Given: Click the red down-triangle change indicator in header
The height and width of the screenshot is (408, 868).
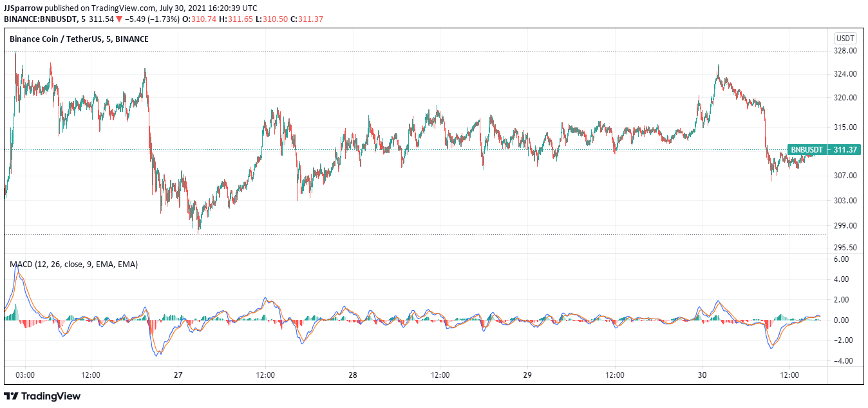Looking at the screenshot, I should (118, 19).
